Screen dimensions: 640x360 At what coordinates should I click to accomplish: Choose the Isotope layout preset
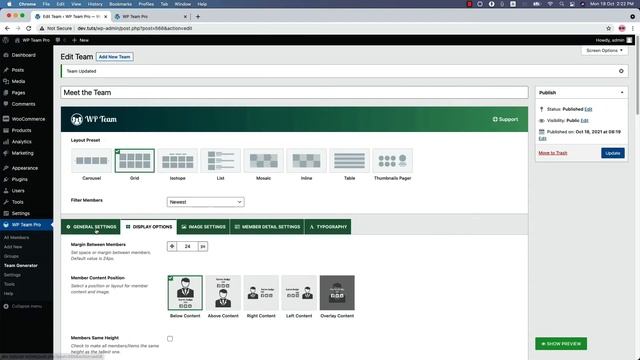[178, 161]
